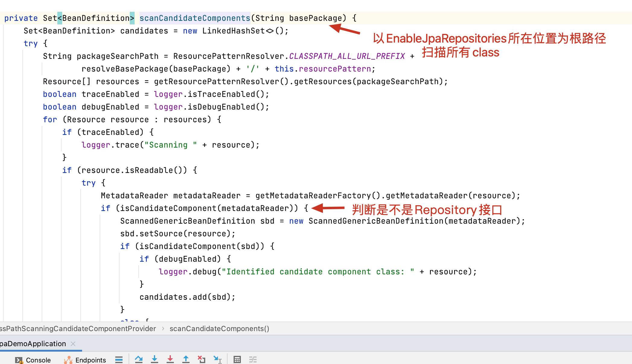Click the scanCandidateComponents method name in code
This screenshot has width=632, height=364.
pyautogui.click(x=195, y=18)
